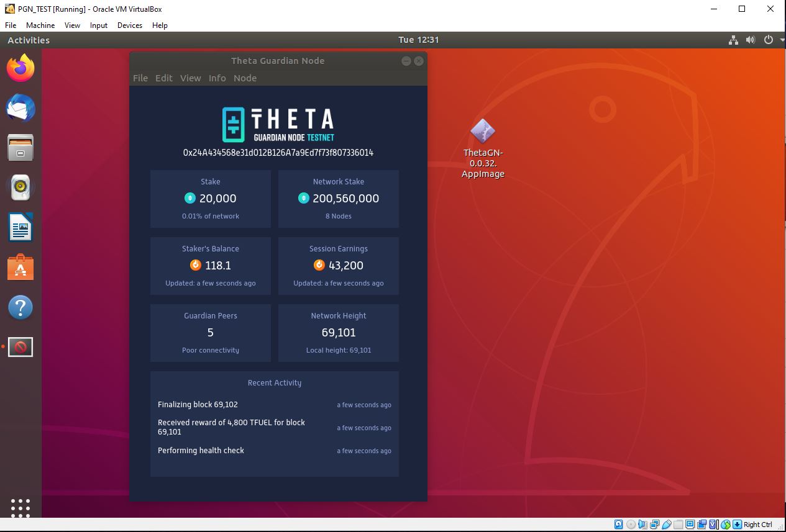Open Rhythmbox speaker icon in dock
This screenshot has height=532, width=786.
tap(21, 187)
